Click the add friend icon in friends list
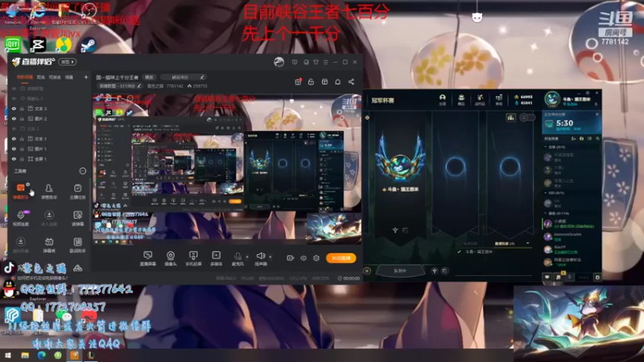The height and width of the screenshot is (362, 644). [573, 138]
